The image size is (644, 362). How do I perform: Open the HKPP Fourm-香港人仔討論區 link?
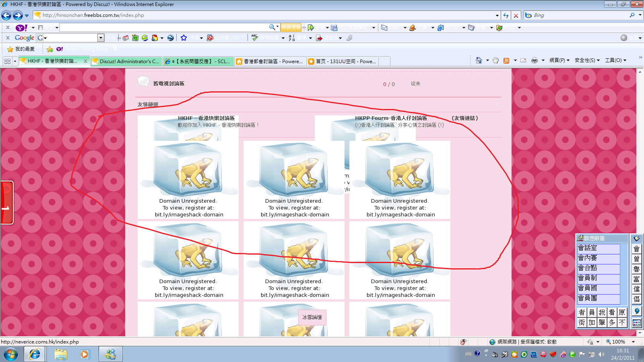[391, 118]
